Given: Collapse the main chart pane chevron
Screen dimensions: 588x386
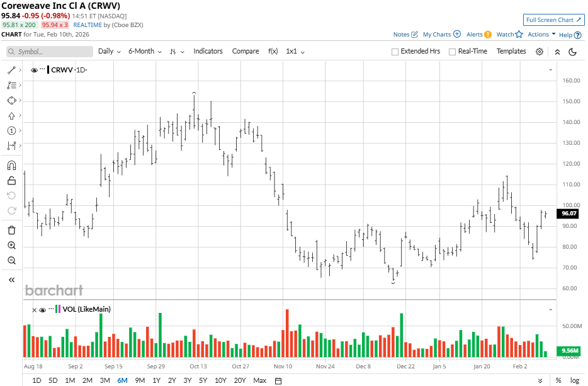Looking at the screenshot, I should 550,70.
